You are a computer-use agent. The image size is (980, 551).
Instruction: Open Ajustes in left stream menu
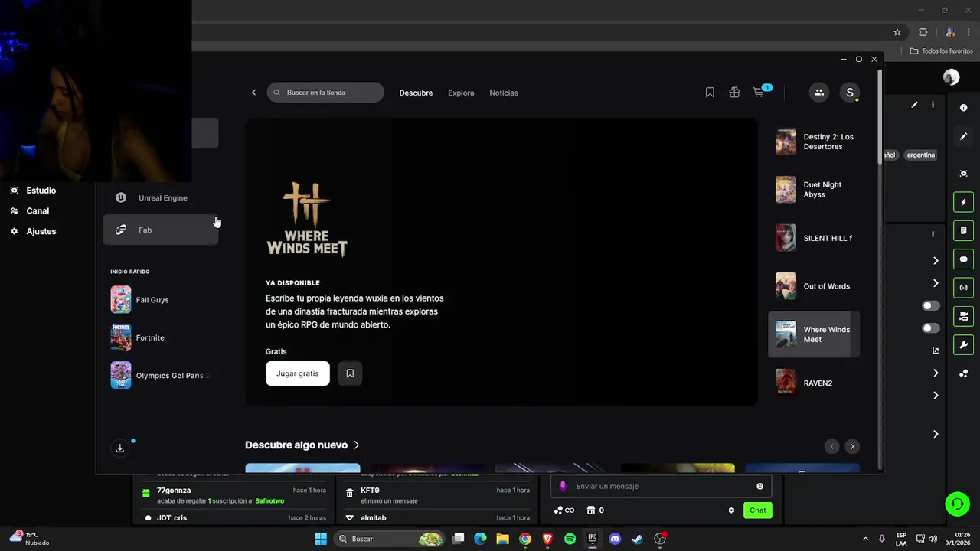(x=33, y=231)
